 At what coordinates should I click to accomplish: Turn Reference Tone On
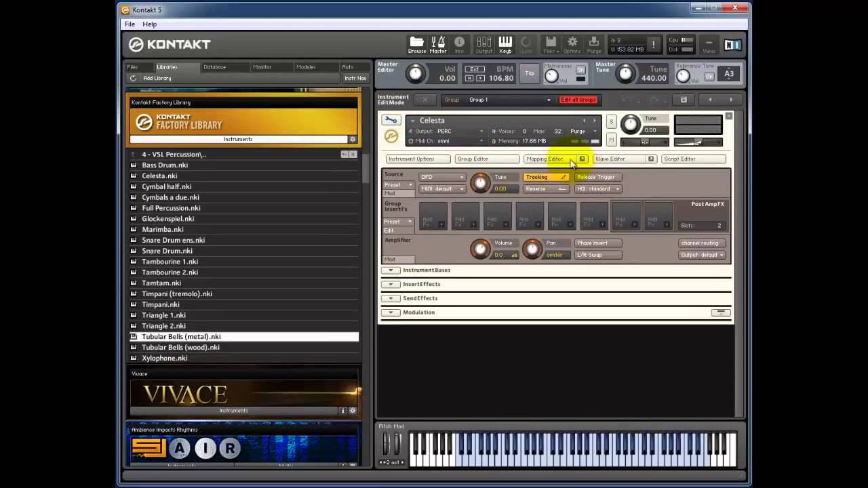(709, 77)
